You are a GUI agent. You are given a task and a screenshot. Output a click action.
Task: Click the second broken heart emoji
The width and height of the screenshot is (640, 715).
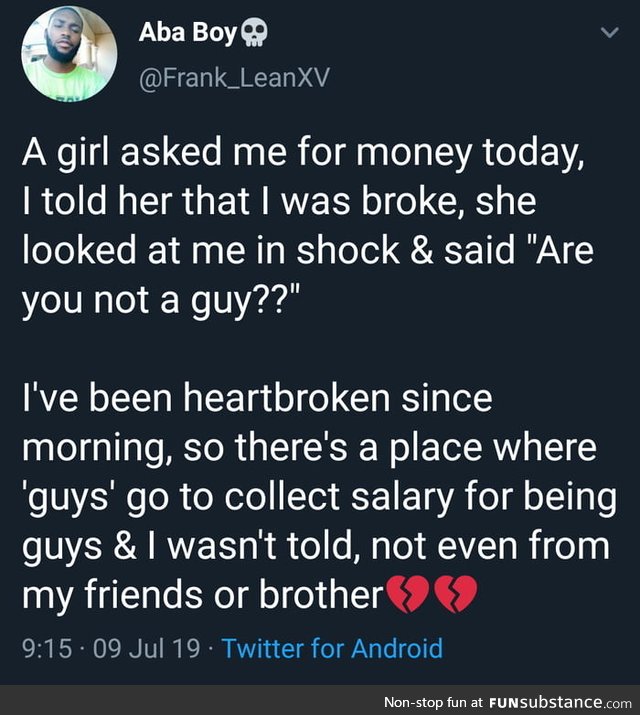coord(456,594)
